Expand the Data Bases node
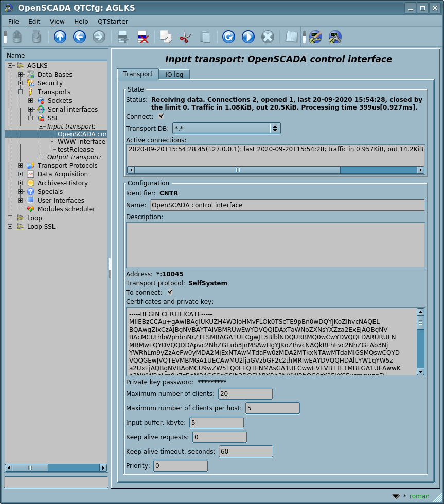 pyautogui.click(x=21, y=74)
